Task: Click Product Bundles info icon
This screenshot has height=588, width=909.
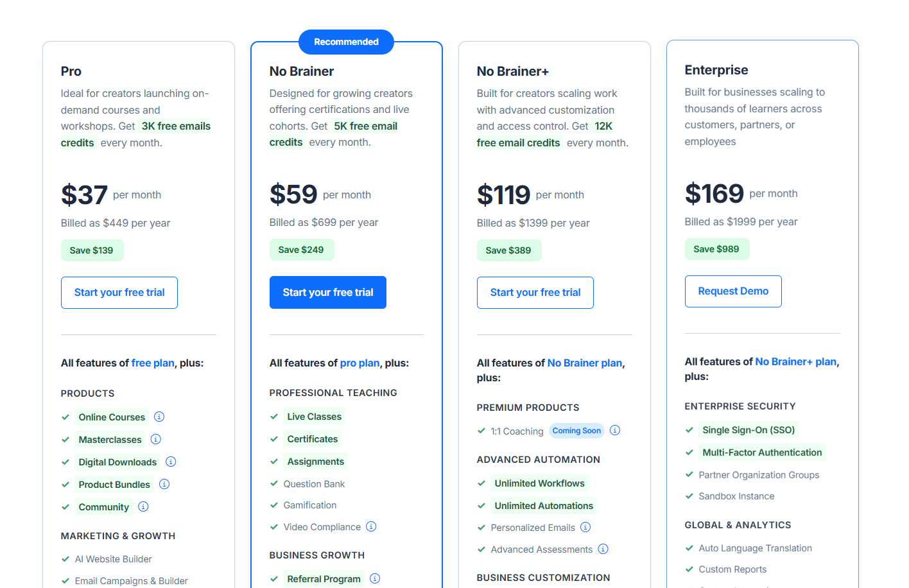Action: [164, 484]
